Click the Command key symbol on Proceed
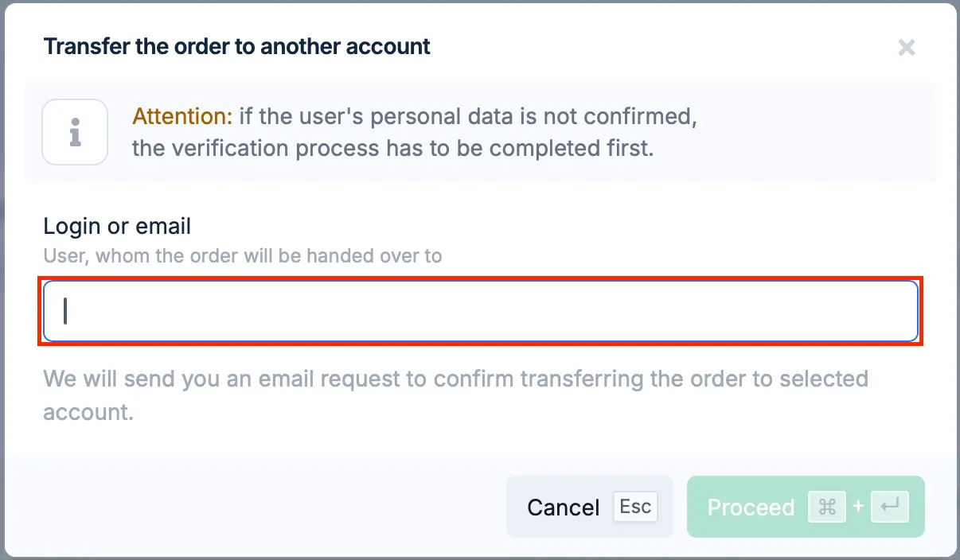The width and height of the screenshot is (960, 560). click(827, 507)
